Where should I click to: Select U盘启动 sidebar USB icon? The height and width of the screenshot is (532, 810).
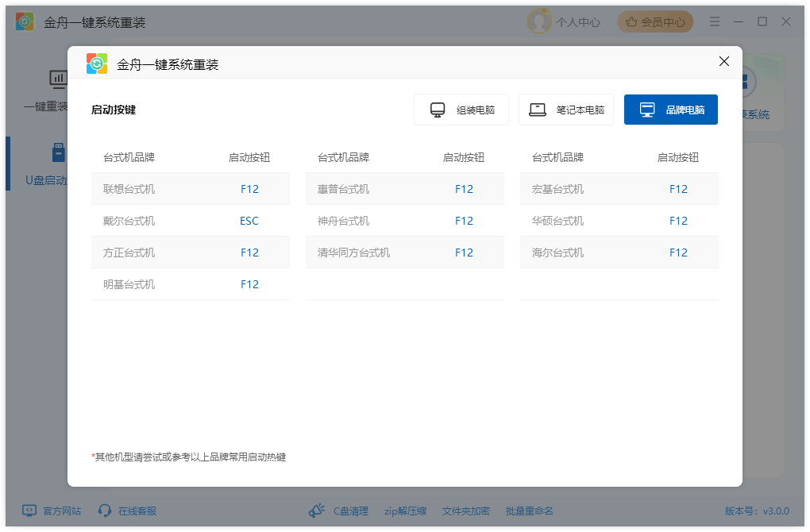(59, 153)
